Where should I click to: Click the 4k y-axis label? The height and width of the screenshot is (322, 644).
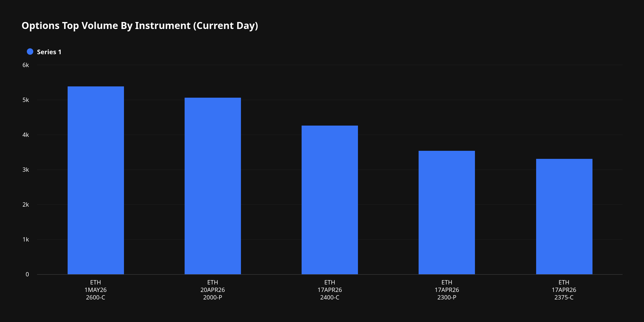pos(26,135)
